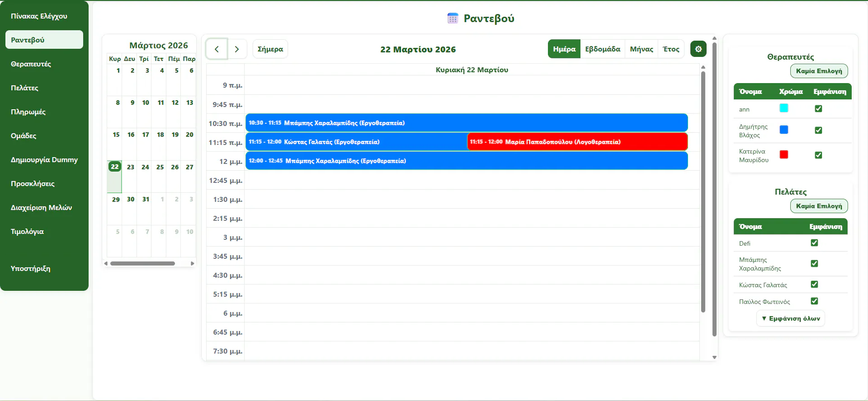Toggle visibility checkbox for client Defi
868x401 pixels.
(x=814, y=242)
